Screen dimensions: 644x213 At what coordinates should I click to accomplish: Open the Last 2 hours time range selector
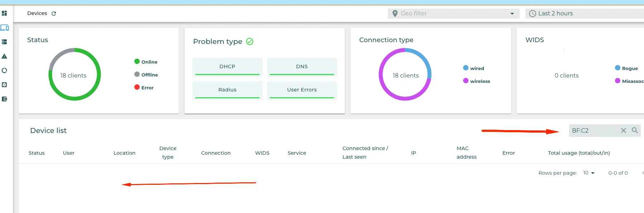point(585,14)
